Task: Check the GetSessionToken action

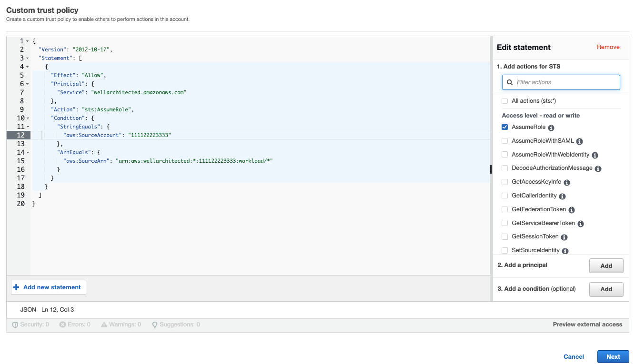Action: click(505, 236)
